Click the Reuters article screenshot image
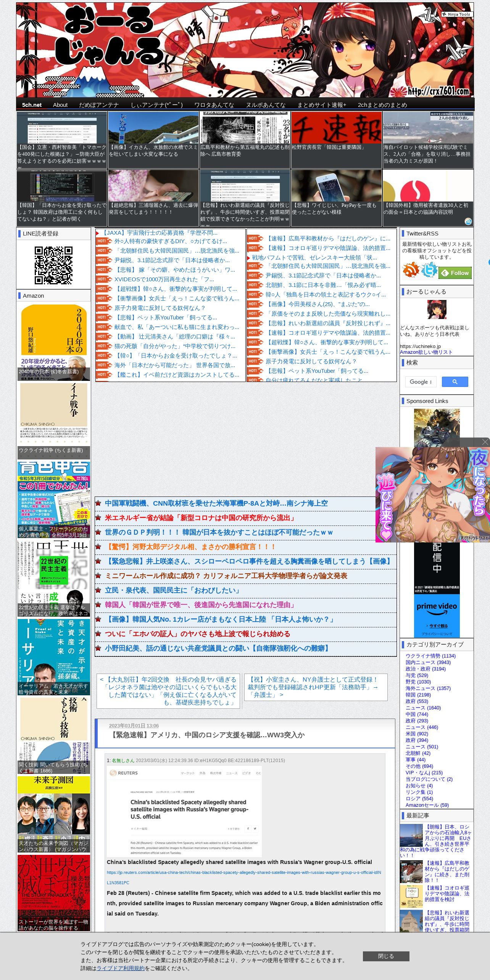Image resolution: width=490 pixels, height=980 pixels. [x=184, y=812]
